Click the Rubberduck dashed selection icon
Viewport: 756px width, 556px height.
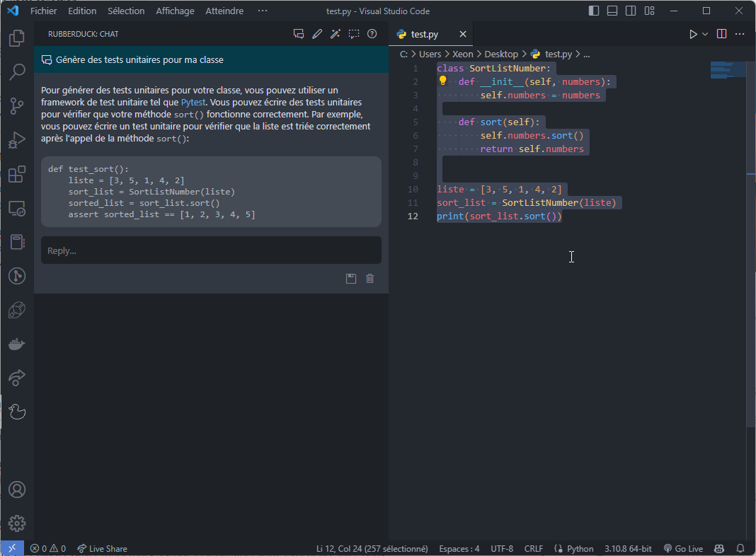(x=354, y=34)
